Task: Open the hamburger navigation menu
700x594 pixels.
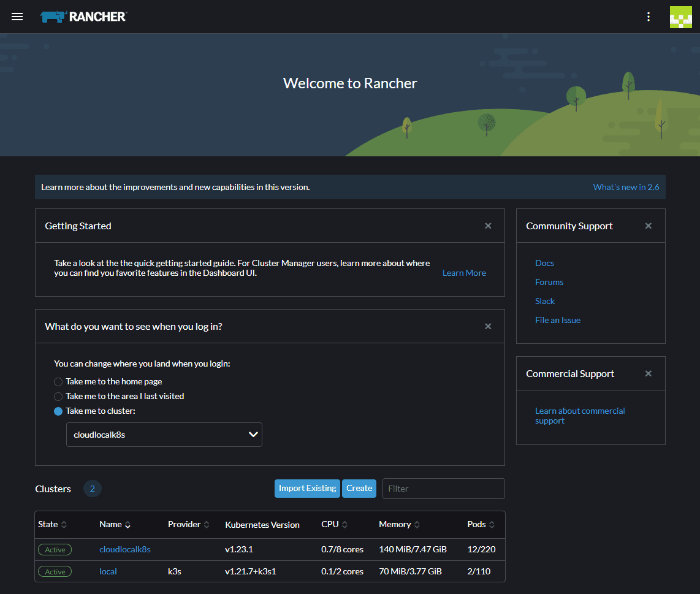Action: [x=17, y=17]
